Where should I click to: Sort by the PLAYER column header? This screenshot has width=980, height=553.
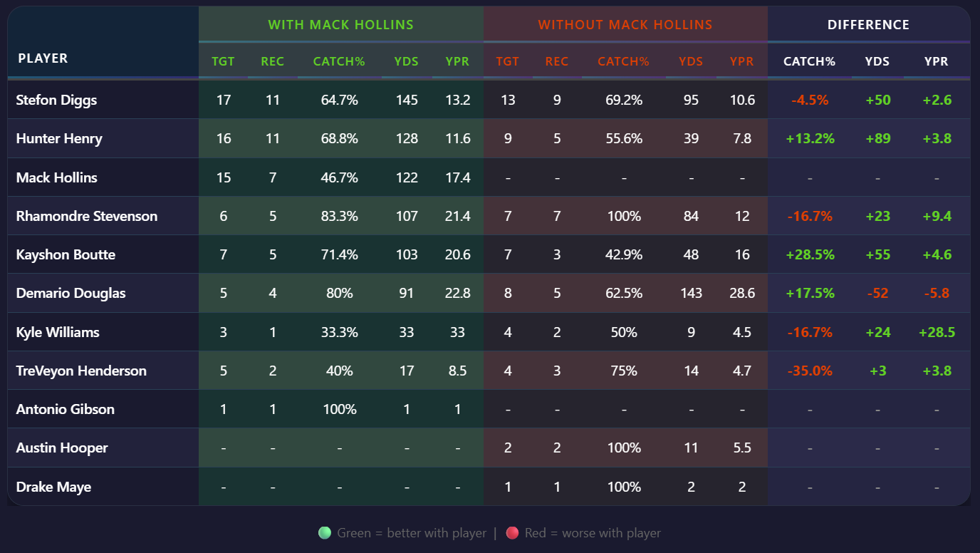[x=43, y=58]
